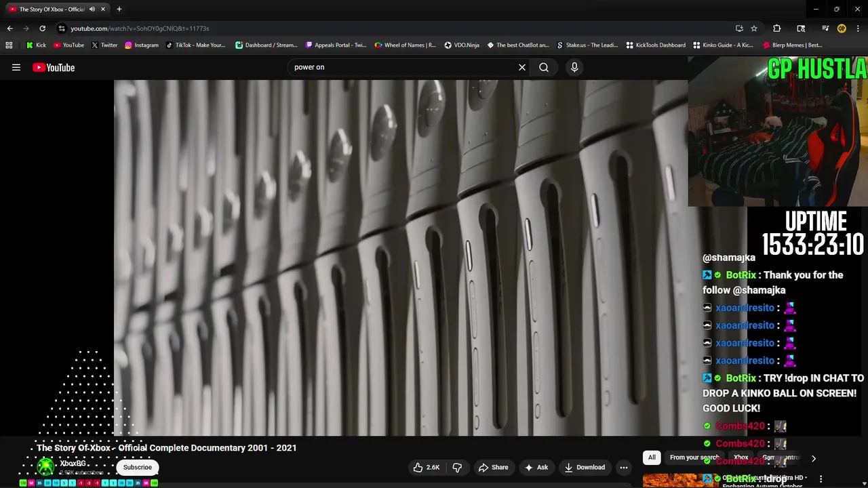The image size is (868, 488).
Task: Show next filter chips with arrow
Action: 814,458
